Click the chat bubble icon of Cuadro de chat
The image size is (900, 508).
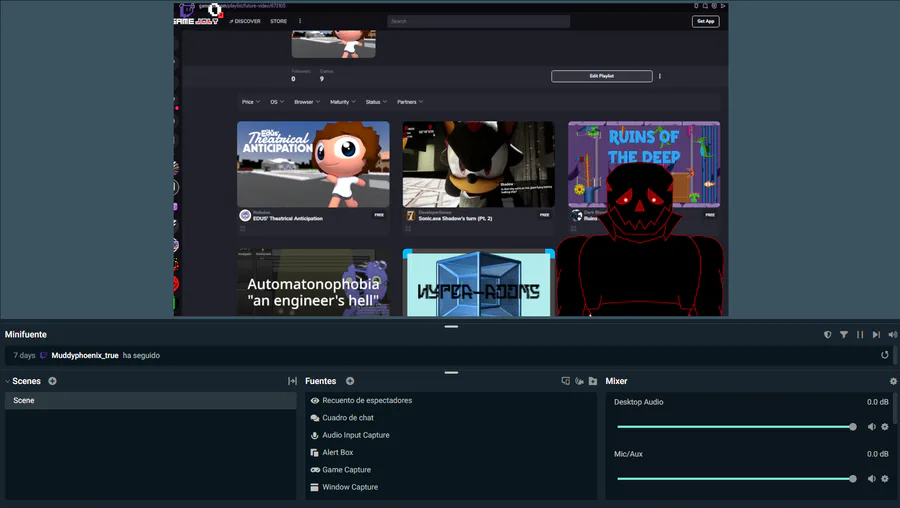tap(315, 418)
